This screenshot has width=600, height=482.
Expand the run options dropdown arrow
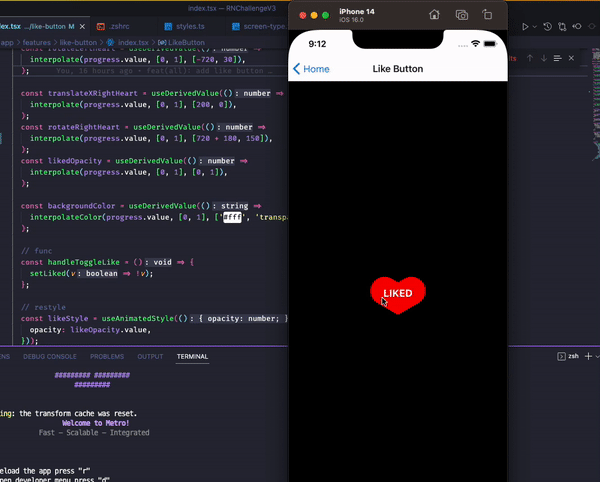(535, 26)
